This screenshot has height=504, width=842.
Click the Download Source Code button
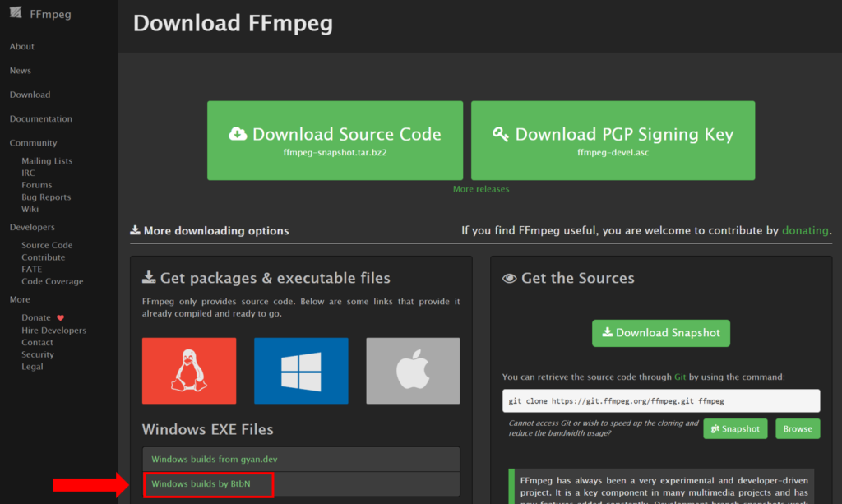point(335,141)
